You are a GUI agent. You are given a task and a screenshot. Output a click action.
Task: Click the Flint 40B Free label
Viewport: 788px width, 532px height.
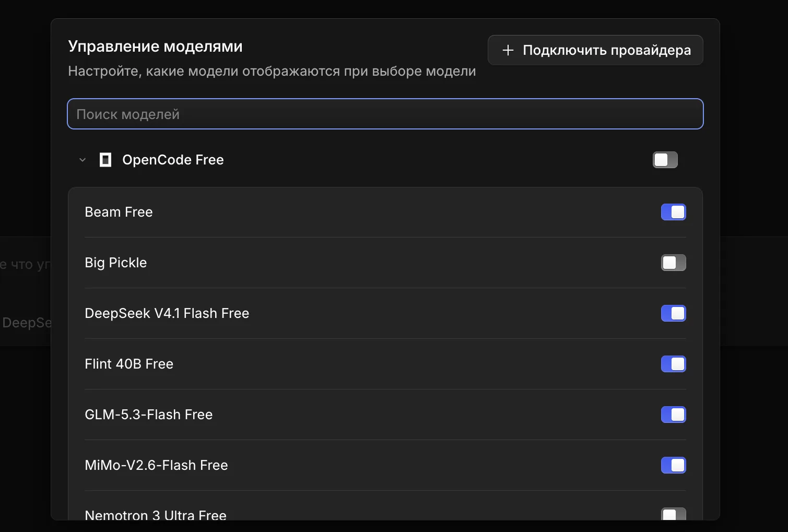tap(129, 364)
